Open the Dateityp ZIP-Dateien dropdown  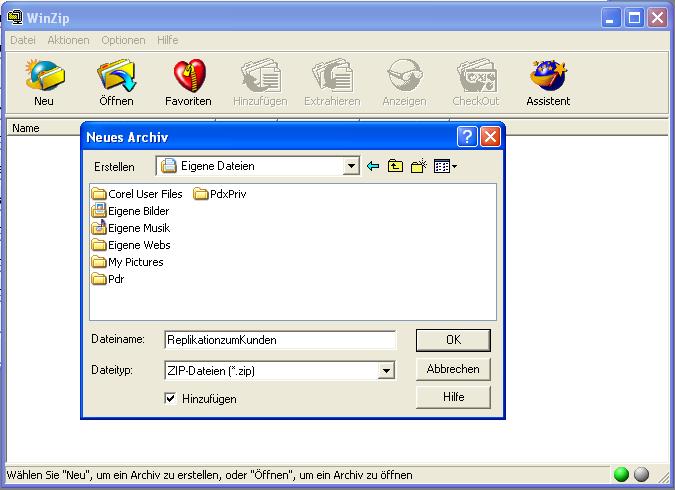click(386, 371)
